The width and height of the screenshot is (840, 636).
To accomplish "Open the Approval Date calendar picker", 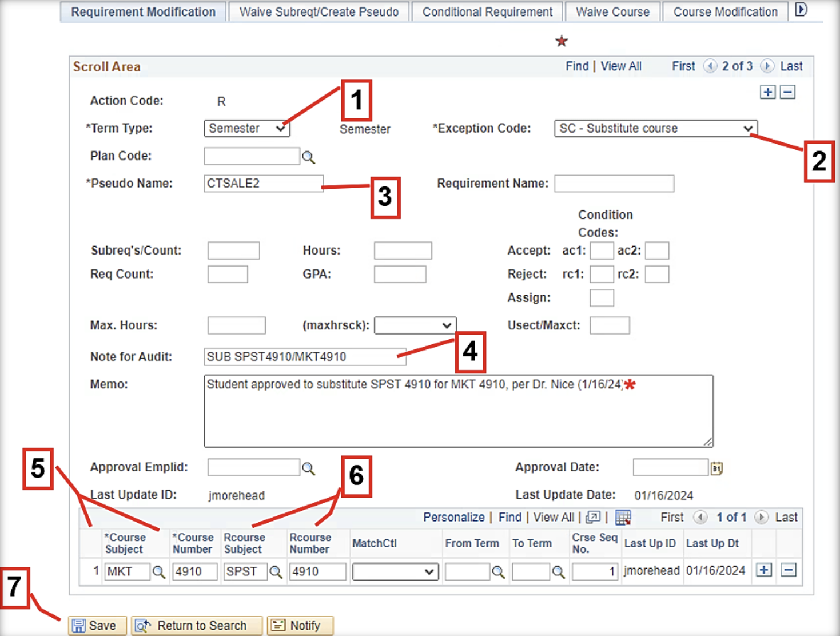I will 716,468.
